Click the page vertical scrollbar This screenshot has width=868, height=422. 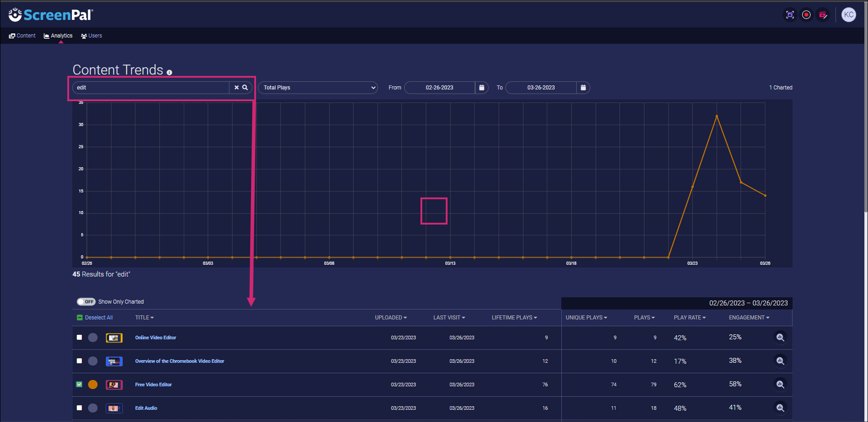pos(866,106)
